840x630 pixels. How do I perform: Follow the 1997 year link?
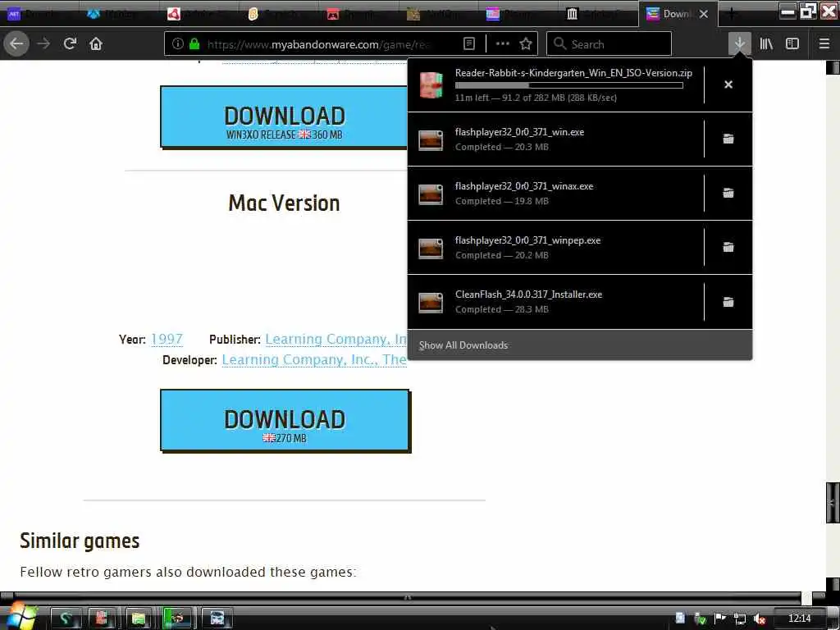coord(167,339)
